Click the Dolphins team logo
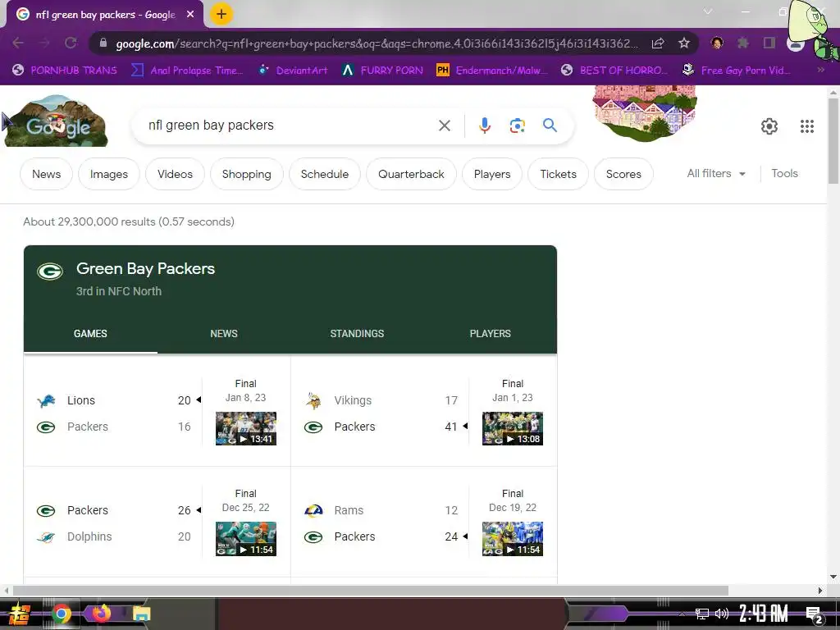 (46, 536)
